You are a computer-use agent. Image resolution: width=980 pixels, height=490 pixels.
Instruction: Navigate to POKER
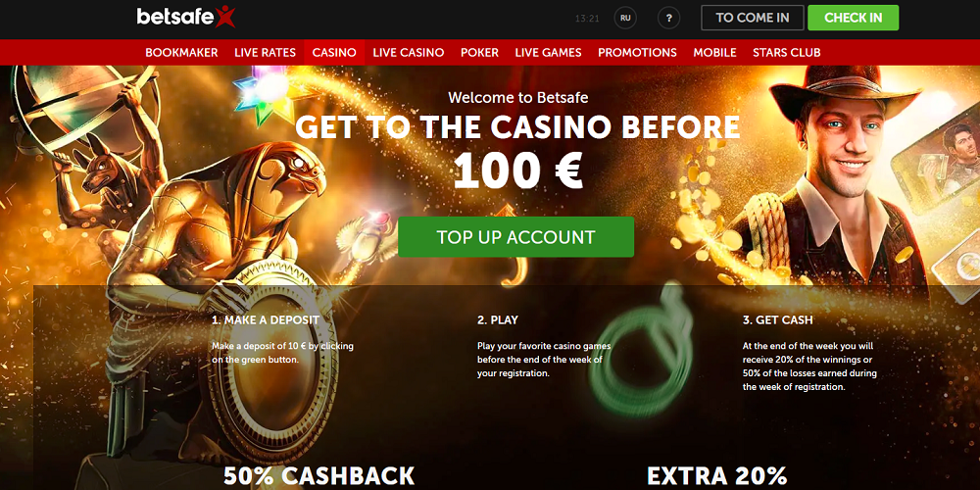click(479, 53)
